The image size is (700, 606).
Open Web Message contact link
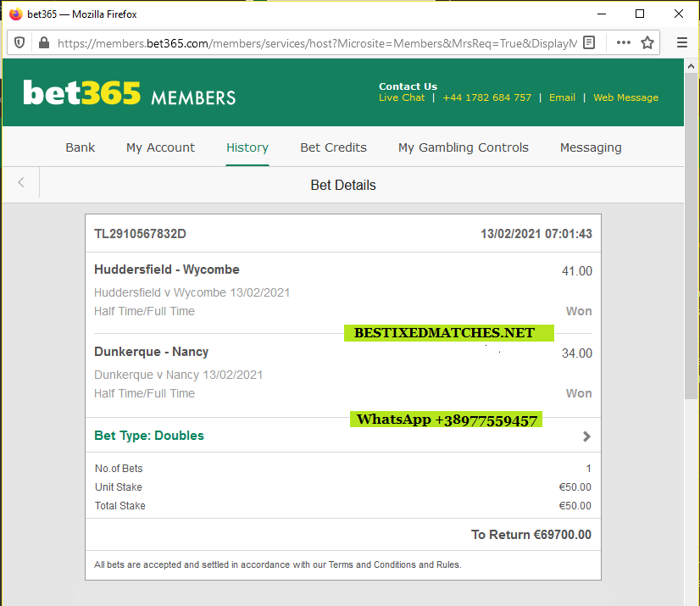[626, 97]
